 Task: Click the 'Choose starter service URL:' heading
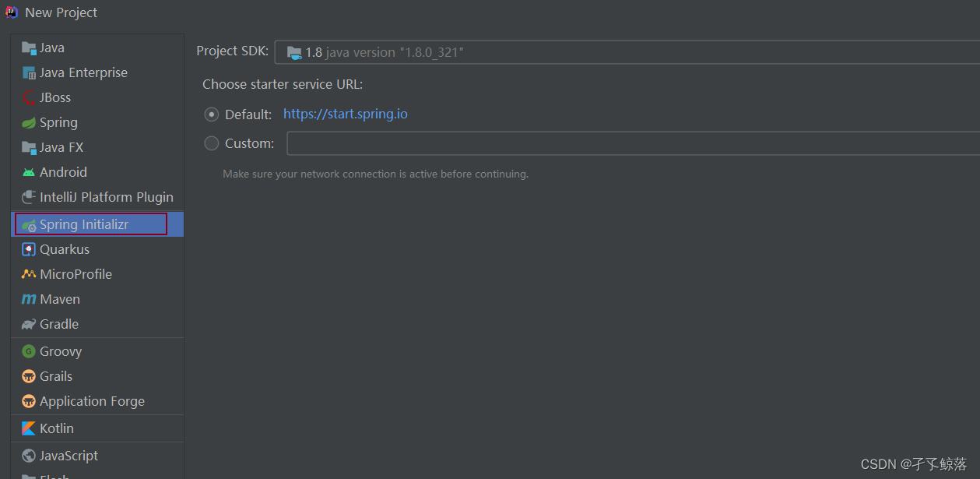tap(283, 84)
